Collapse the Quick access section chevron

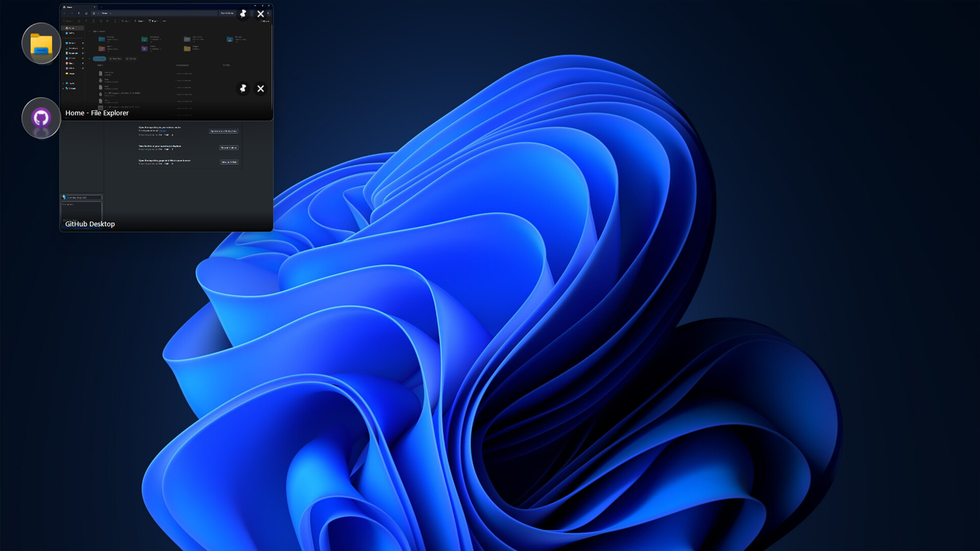tap(89, 31)
